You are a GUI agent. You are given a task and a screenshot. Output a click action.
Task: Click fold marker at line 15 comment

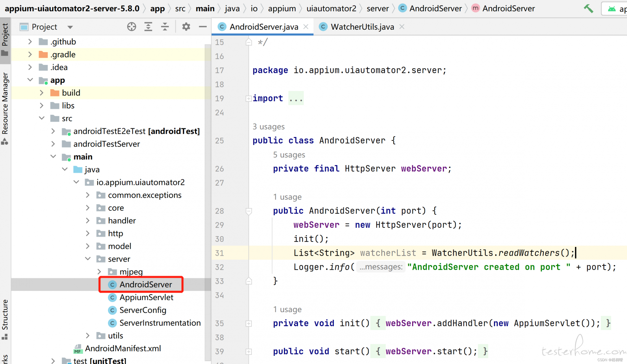pos(249,42)
